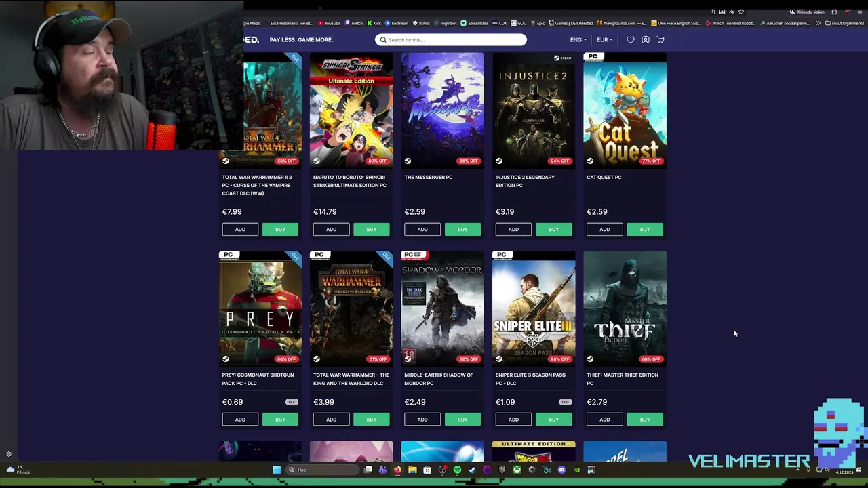Screen dimensions: 868x488
Task: Buy Middle-Earth: Shadow of Mordor PC
Action: pos(462,420)
